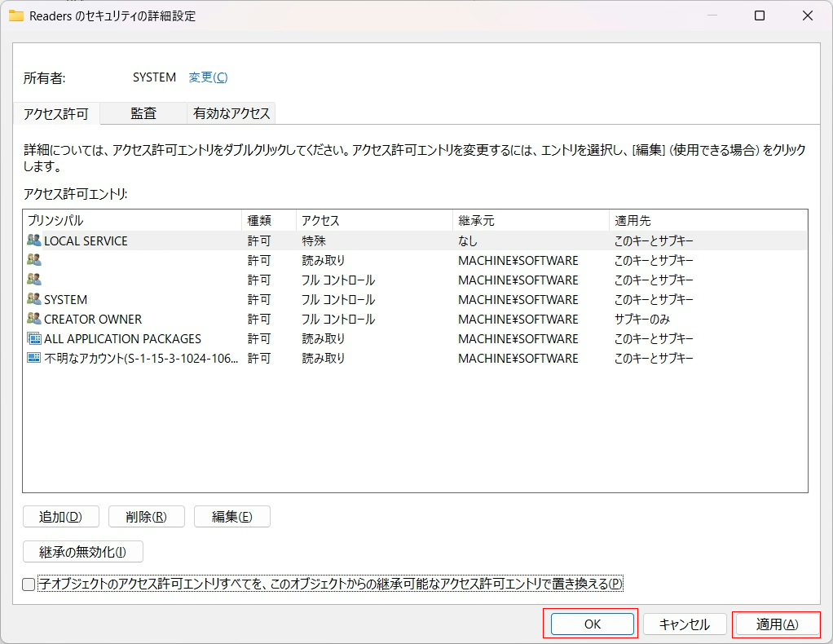
Task: Select the ALL APPLICATION PACKAGES entry name
Action: 123,339
